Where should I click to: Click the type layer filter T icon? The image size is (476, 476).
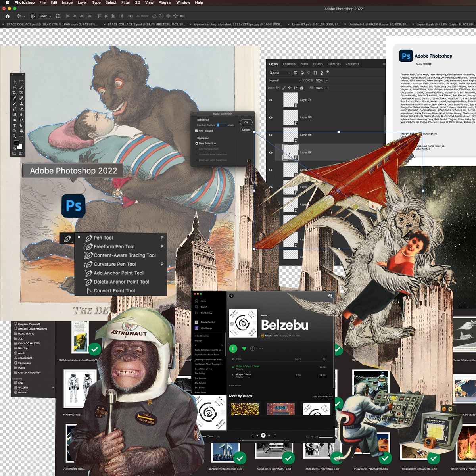[309, 73]
